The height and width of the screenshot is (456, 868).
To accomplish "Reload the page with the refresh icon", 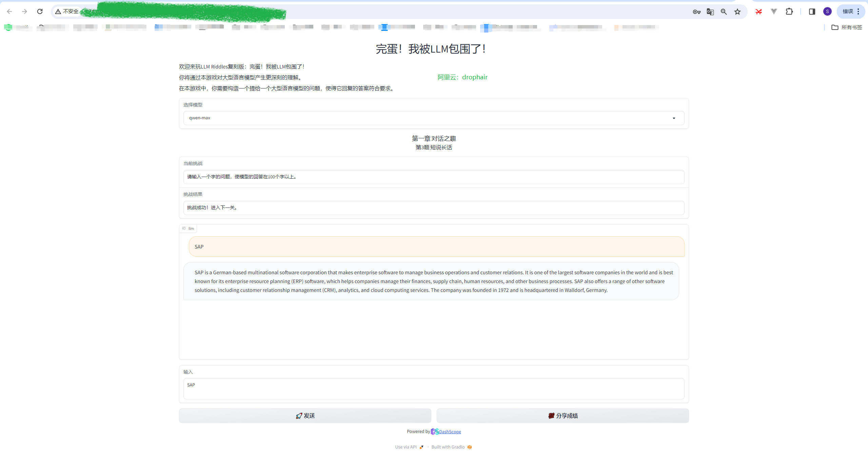I will pyautogui.click(x=40, y=12).
